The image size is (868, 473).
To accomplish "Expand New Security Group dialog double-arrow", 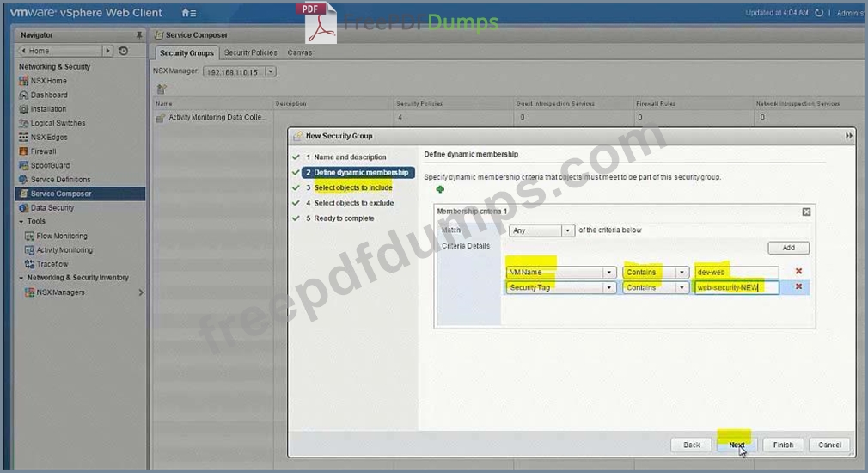I will 848,136.
